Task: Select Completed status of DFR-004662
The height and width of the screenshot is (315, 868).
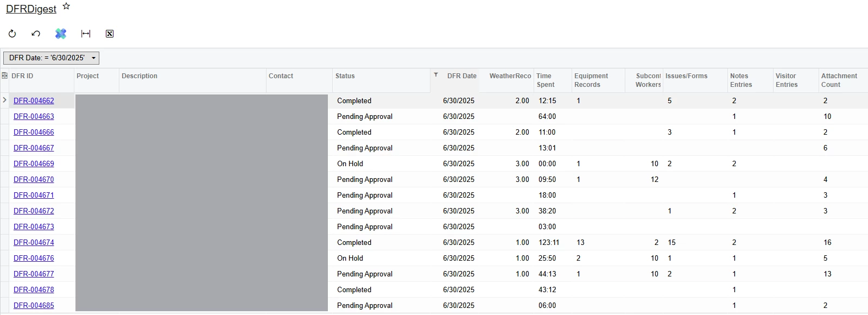Action: click(354, 100)
